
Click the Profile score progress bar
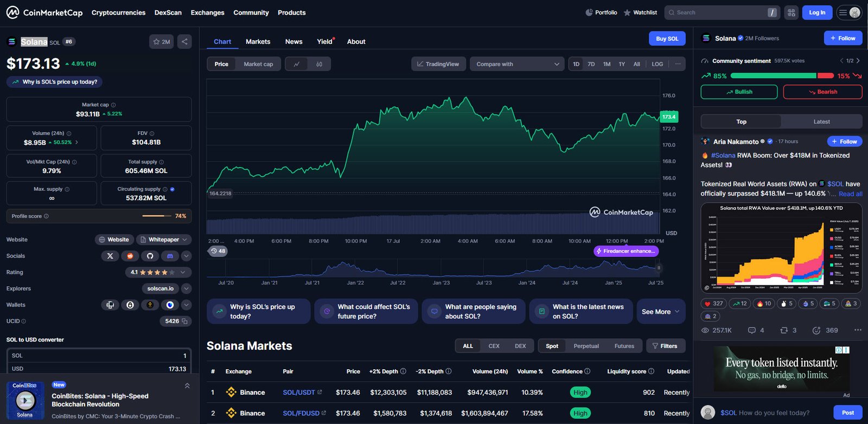point(157,216)
